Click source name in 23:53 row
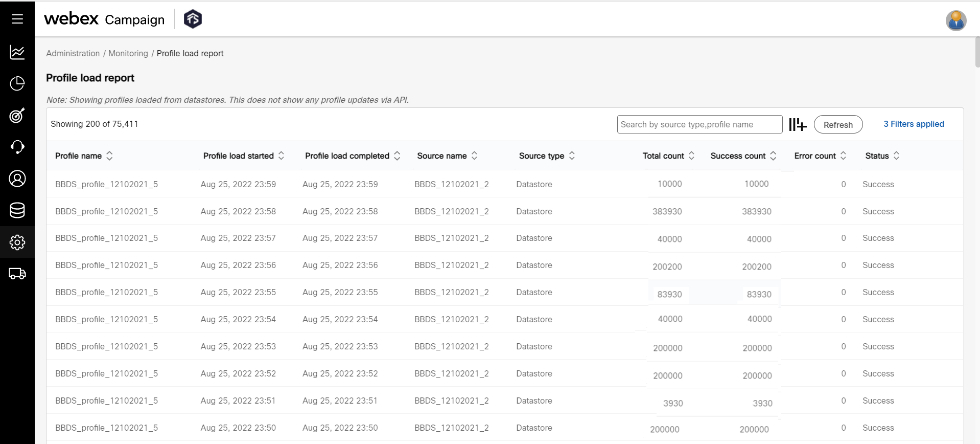The image size is (980, 444). (x=452, y=346)
